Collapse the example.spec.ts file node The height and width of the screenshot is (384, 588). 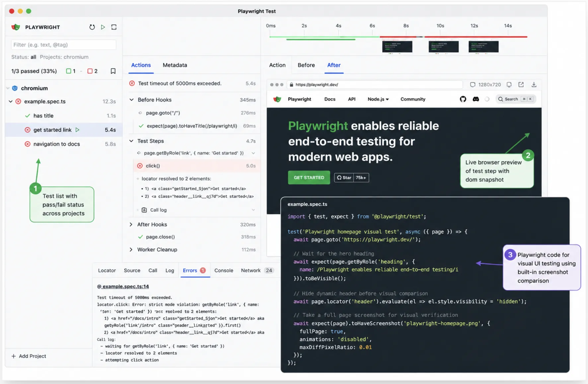pyautogui.click(x=11, y=101)
